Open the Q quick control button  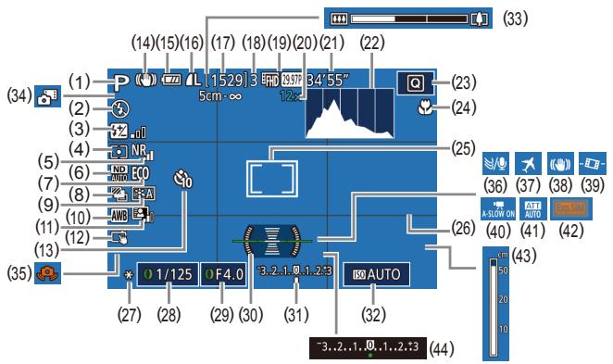[x=415, y=82]
